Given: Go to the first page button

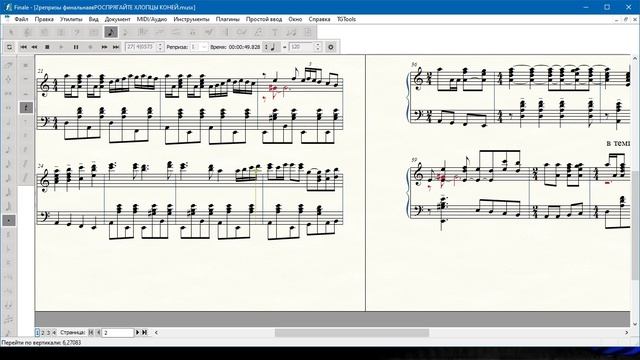Looking at the screenshot, I should pyautogui.click(x=91, y=333).
